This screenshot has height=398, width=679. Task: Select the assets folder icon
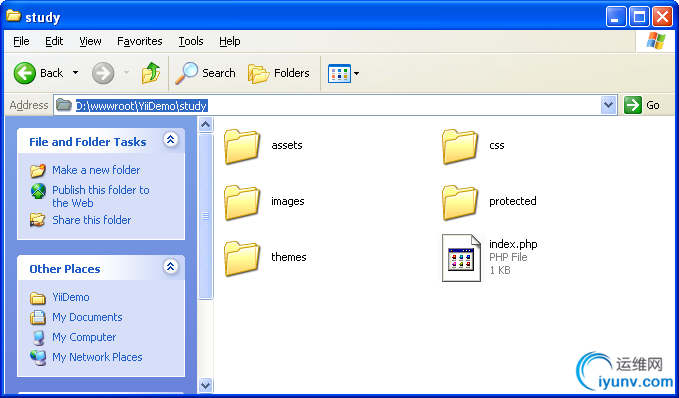coord(242,147)
